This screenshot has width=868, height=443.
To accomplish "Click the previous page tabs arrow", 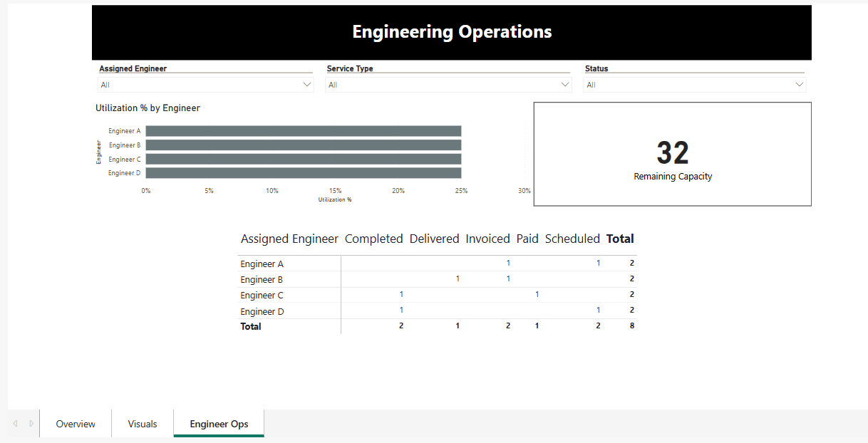I will point(16,423).
